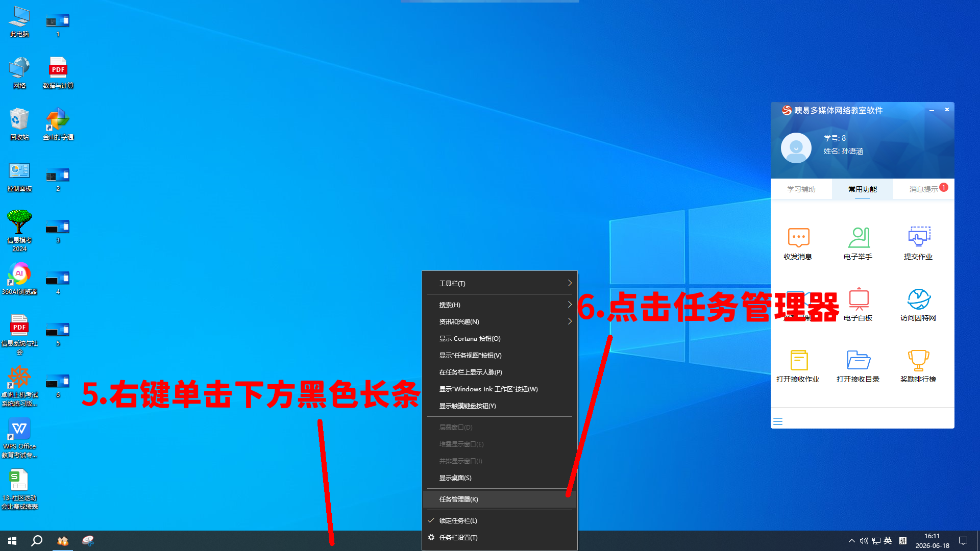Select the 信息系统与社会 PDF icon
The image size is (980, 551).
click(19, 334)
